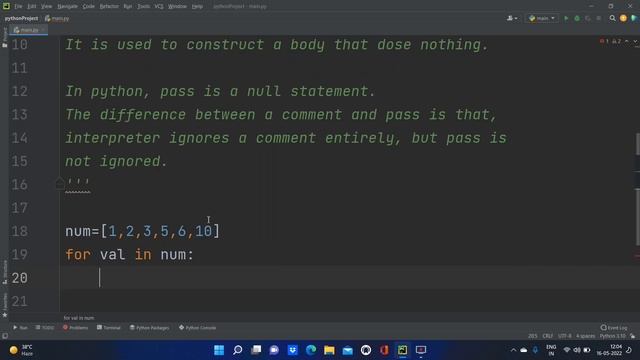Click the editor vertical scrollbar thumb
The width and height of the screenshot is (640, 360).
(638, 189)
